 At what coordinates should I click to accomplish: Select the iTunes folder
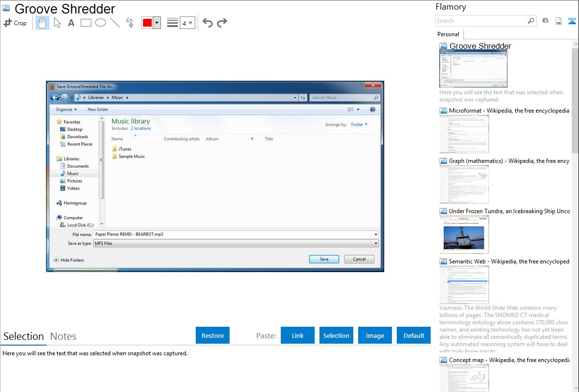click(121, 149)
